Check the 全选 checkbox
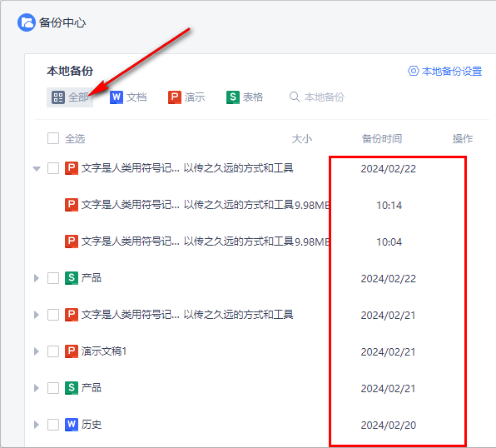 point(53,138)
